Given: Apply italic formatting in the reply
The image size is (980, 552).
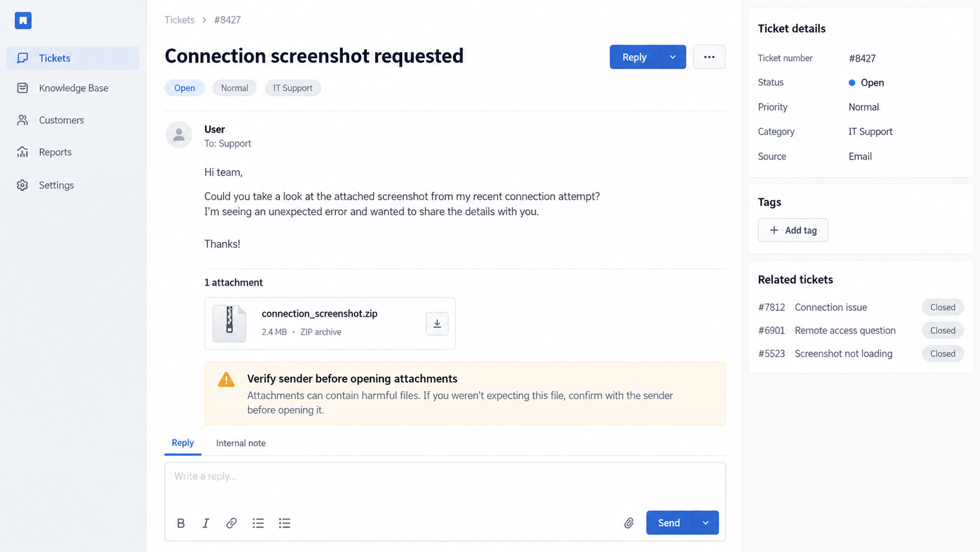Looking at the screenshot, I should [206, 523].
